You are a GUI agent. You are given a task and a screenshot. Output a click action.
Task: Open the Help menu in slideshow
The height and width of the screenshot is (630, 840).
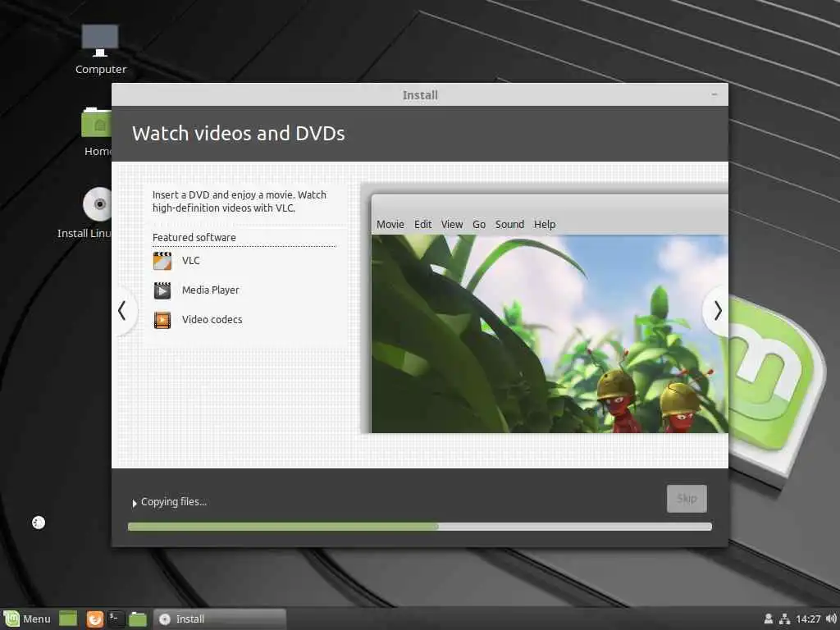click(x=545, y=225)
